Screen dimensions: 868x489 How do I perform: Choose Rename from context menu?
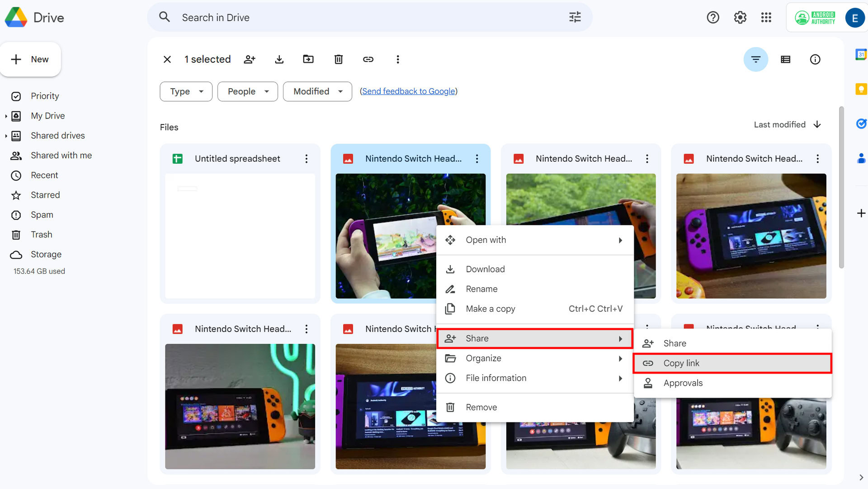[x=535, y=289]
